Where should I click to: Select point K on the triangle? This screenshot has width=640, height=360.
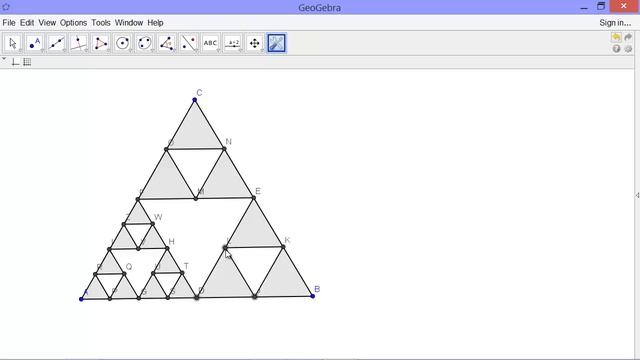(283, 247)
